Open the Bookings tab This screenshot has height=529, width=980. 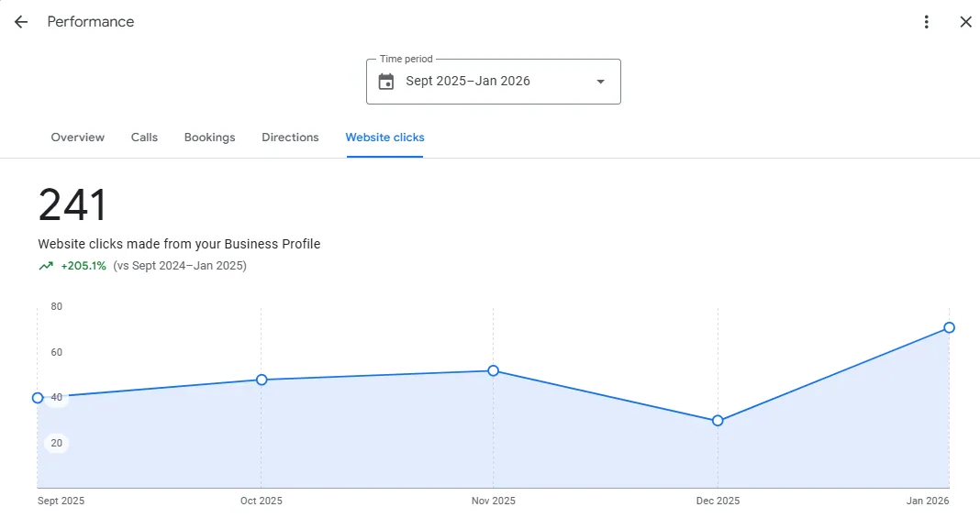click(209, 138)
